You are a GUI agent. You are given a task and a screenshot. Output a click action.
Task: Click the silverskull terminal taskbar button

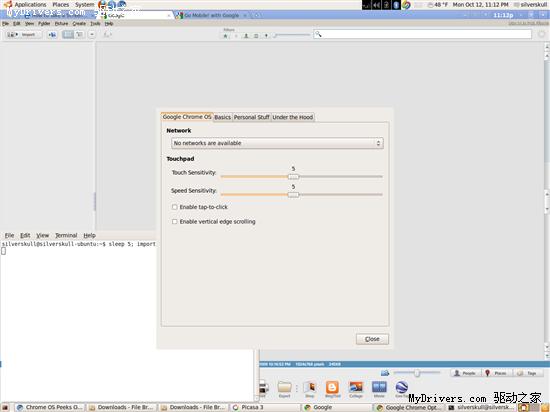481,407
